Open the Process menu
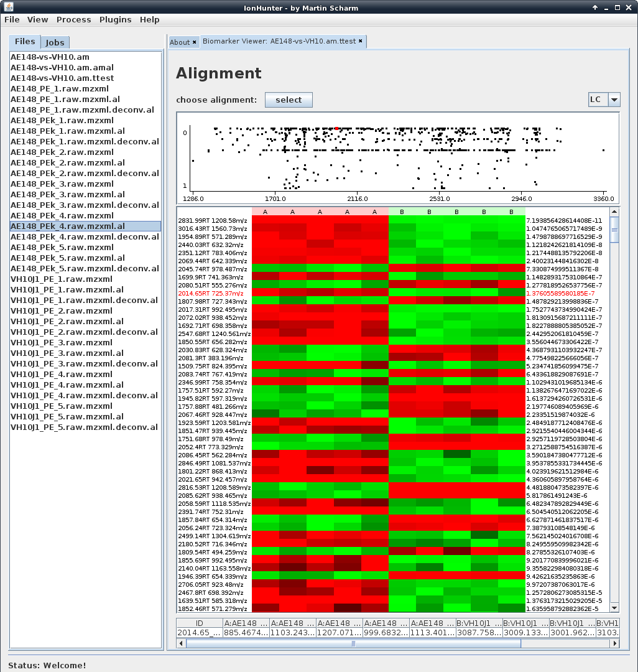The width and height of the screenshot is (638, 672). click(x=73, y=19)
